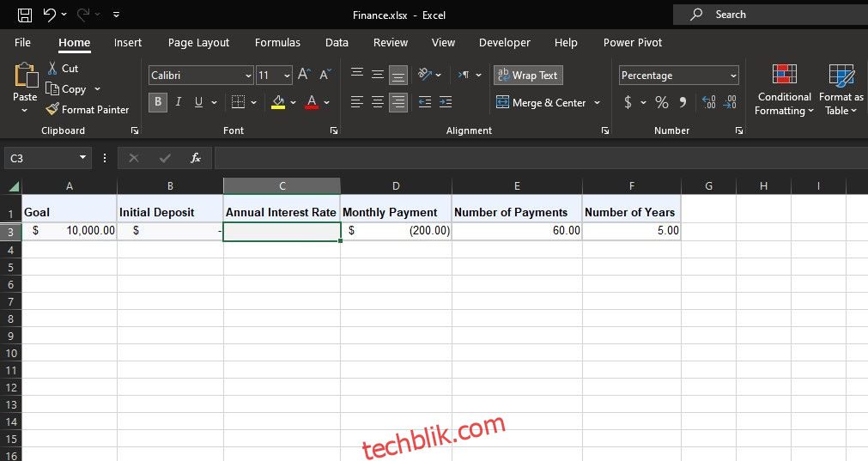Increase the cell indent
The height and width of the screenshot is (461, 868).
click(x=446, y=102)
